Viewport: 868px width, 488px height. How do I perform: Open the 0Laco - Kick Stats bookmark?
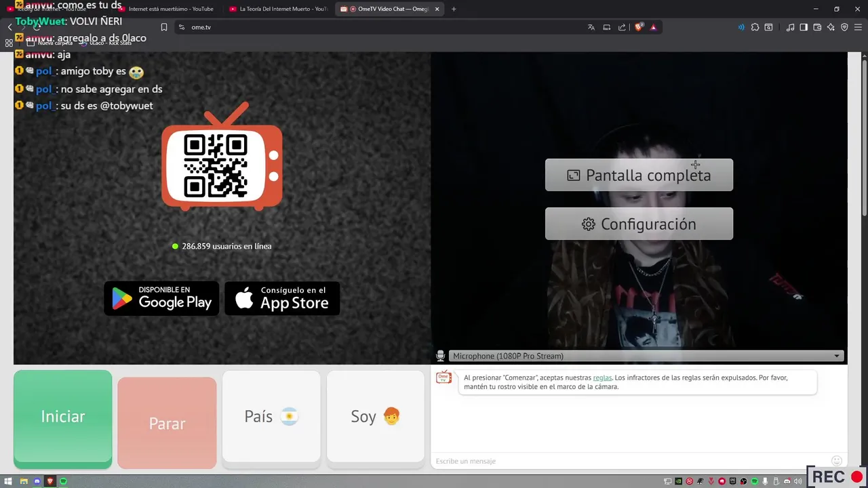pyautogui.click(x=105, y=43)
